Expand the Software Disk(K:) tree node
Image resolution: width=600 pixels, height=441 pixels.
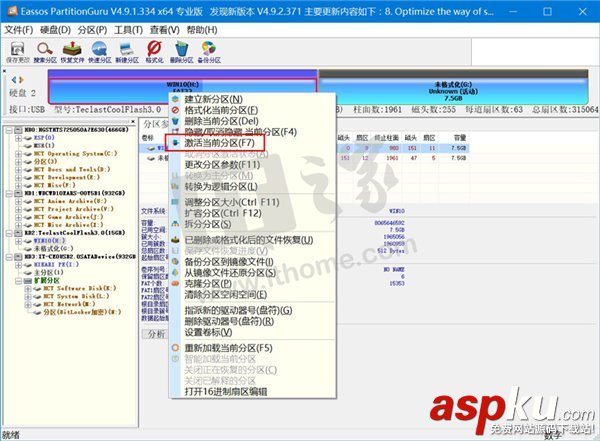pos(28,288)
